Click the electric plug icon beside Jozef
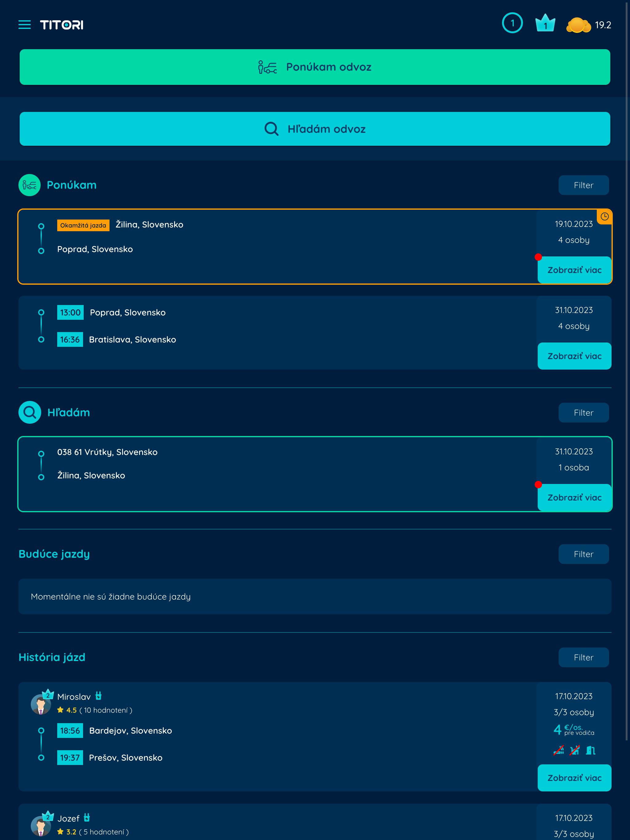The image size is (630, 840). [x=87, y=817]
